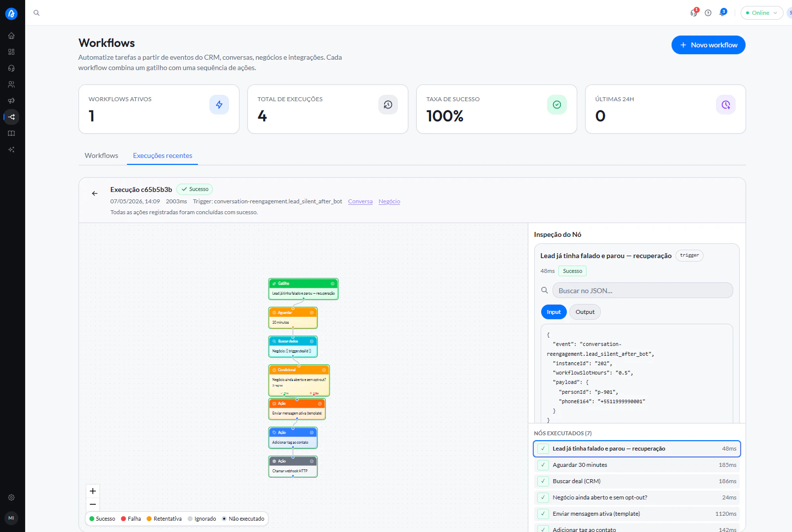The width and height of the screenshot is (792, 532).
Task: Select executed node Aguardar 30 minutes
Action: pyautogui.click(x=637, y=465)
